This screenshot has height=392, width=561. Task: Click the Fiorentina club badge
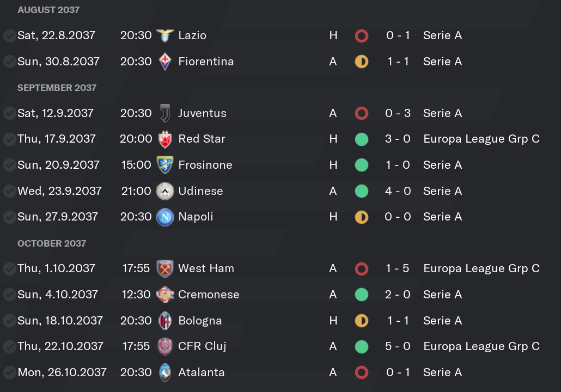165,62
